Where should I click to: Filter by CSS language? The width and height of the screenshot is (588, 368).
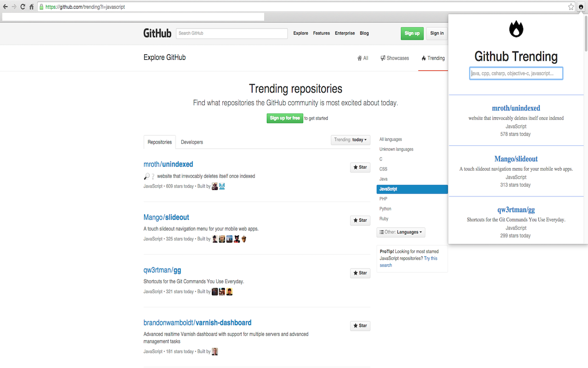pyautogui.click(x=383, y=169)
